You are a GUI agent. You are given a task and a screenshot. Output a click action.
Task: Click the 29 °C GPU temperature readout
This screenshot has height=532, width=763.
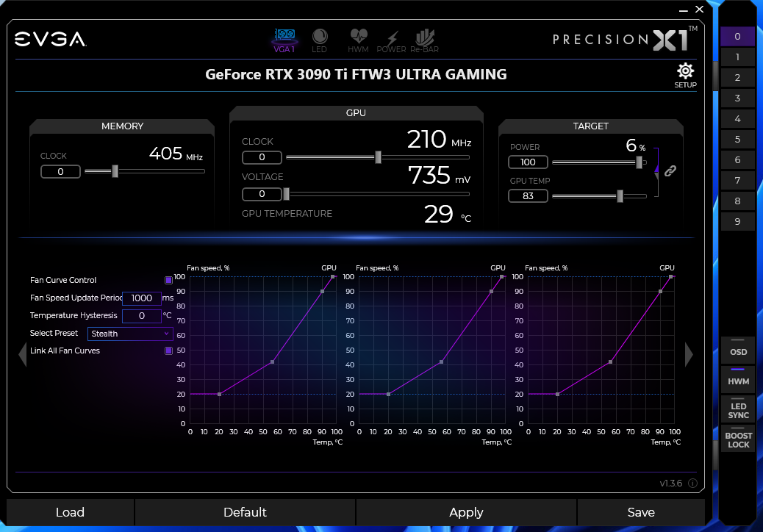pyautogui.click(x=447, y=214)
